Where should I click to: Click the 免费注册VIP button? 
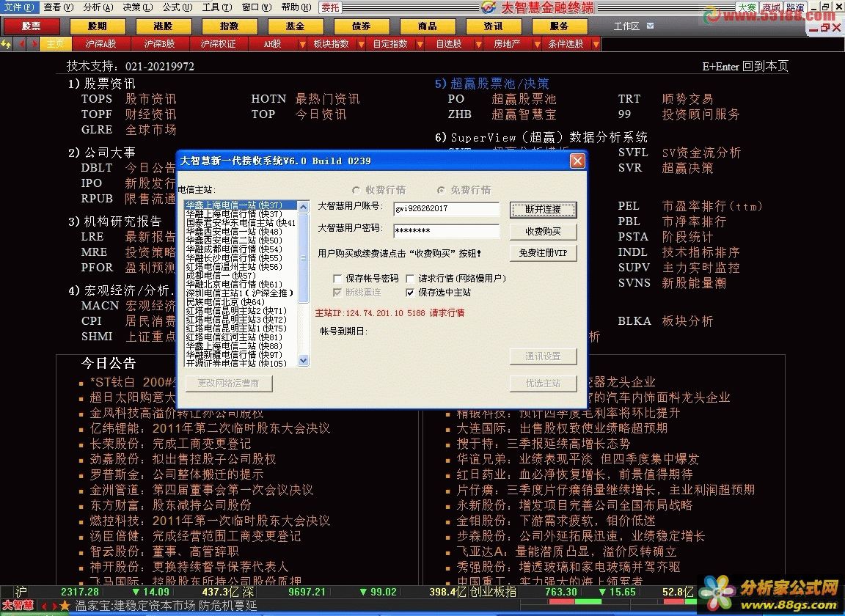coord(544,253)
